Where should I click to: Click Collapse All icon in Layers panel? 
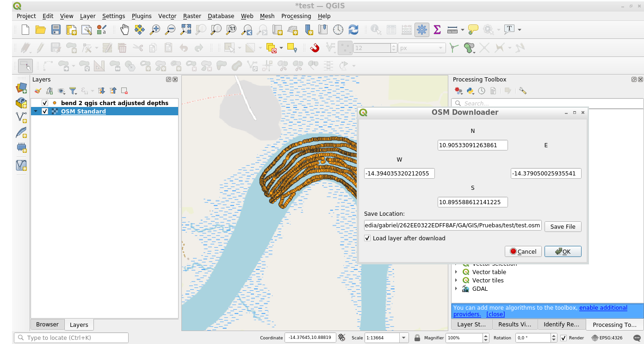[x=113, y=91]
